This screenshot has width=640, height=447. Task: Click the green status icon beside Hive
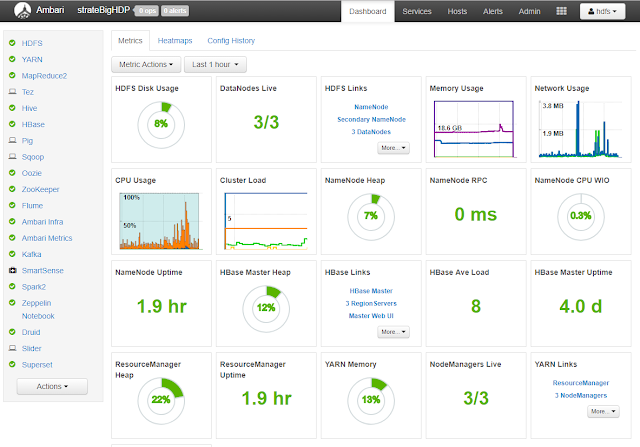[12, 108]
